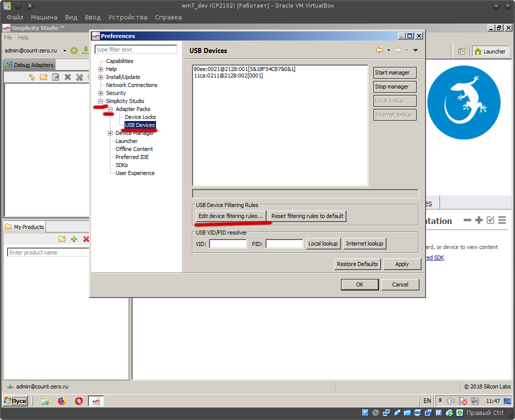The height and width of the screenshot is (420, 515).
Task: Open the File menu in Simplicity Studio
Action: [x=8, y=37]
